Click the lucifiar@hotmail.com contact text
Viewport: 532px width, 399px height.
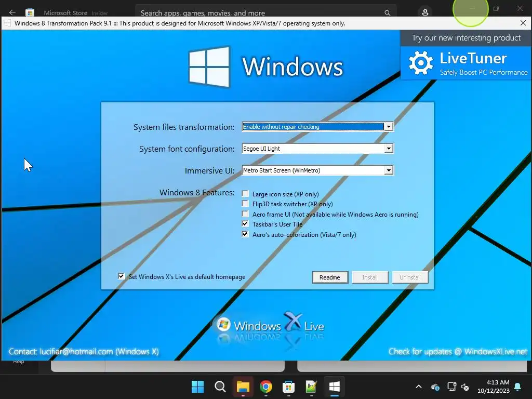tap(76, 352)
